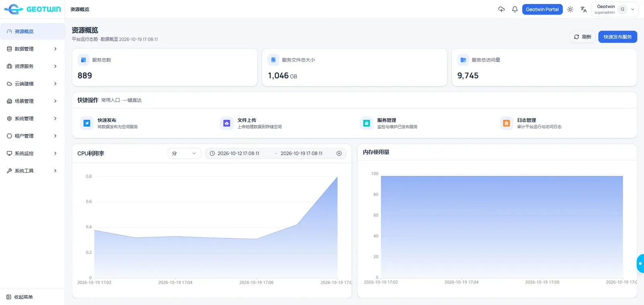Screen dimensions: 644x305
Task: Click the end date 2026-10-19 17:08:11 field
Action: 301,154
